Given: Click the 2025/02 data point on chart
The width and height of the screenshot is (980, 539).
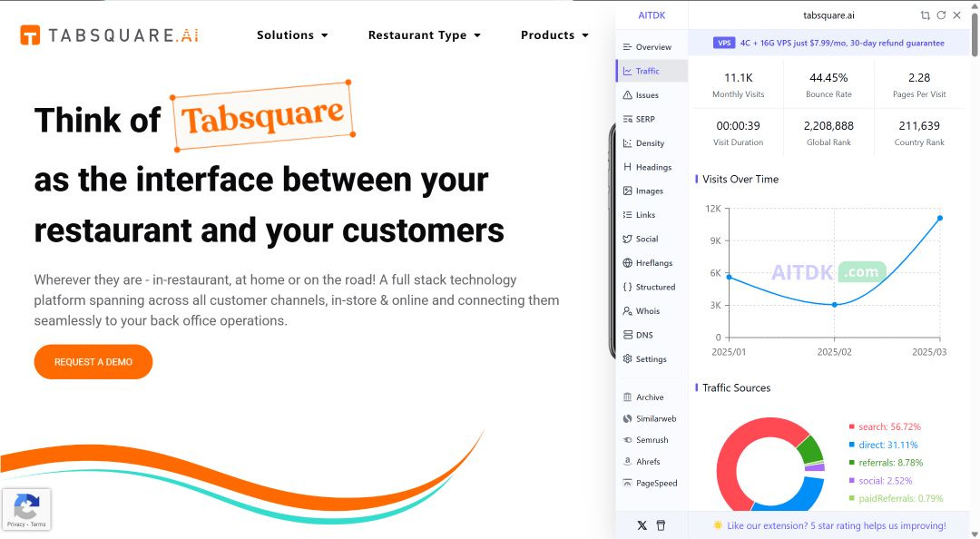Looking at the screenshot, I should [835, 305].
